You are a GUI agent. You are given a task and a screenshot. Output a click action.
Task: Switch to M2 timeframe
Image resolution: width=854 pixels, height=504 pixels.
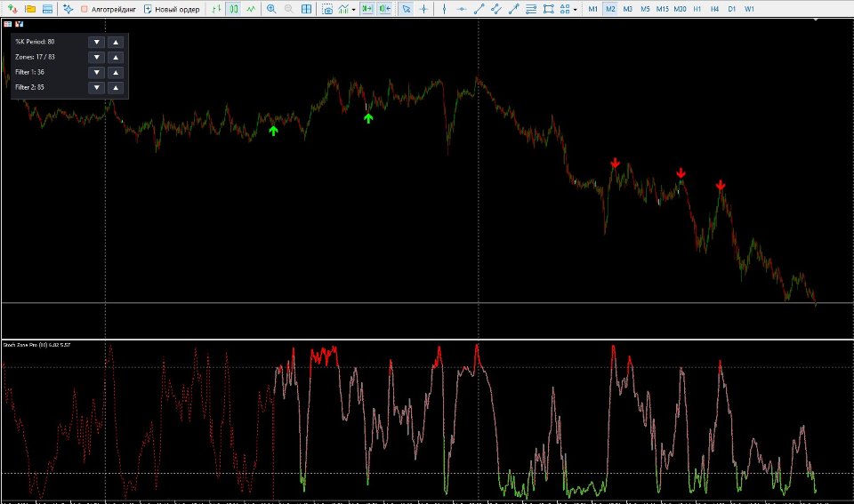coord(610,9)
